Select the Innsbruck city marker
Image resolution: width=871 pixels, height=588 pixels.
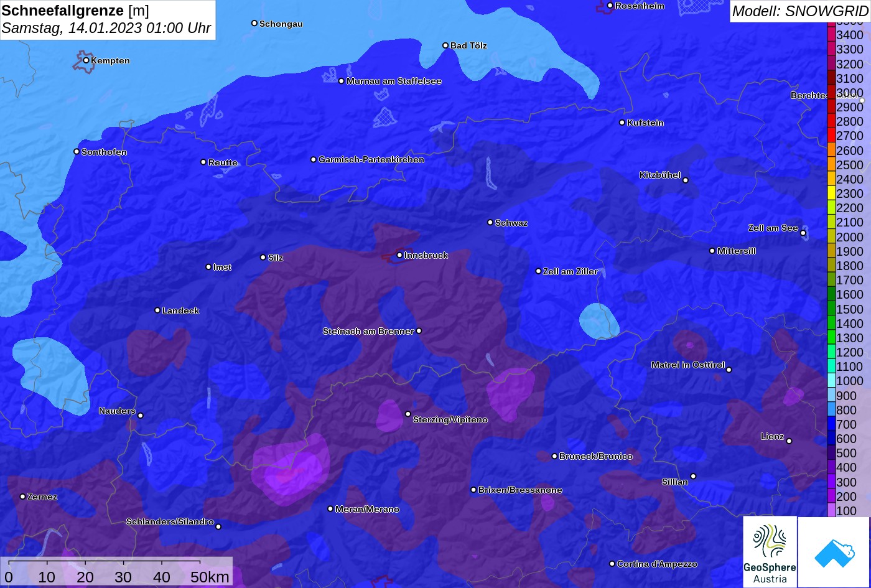pos(399,255)
